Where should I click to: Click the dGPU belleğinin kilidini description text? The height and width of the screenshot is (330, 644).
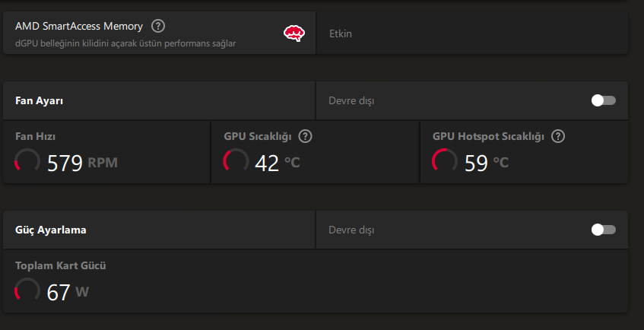point(125,43)
